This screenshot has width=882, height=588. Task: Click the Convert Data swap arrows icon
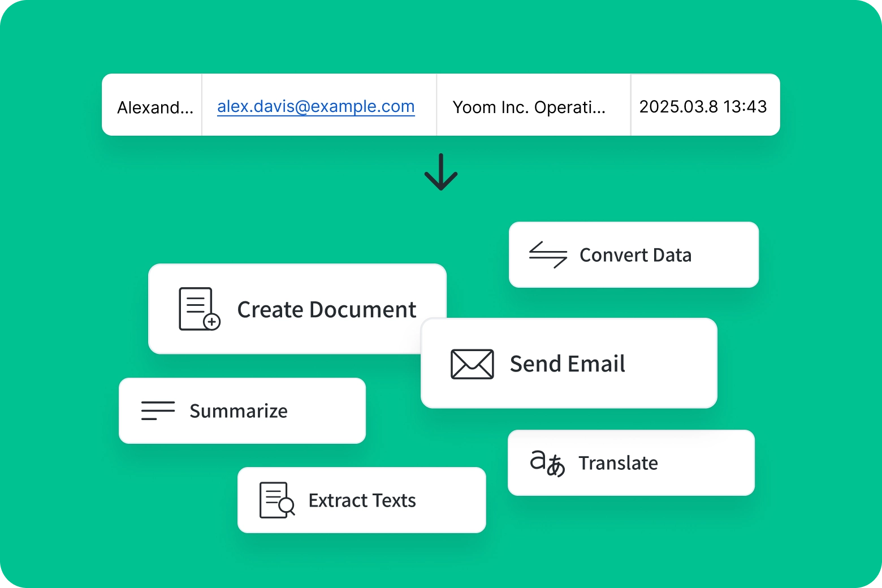(548, 255)
